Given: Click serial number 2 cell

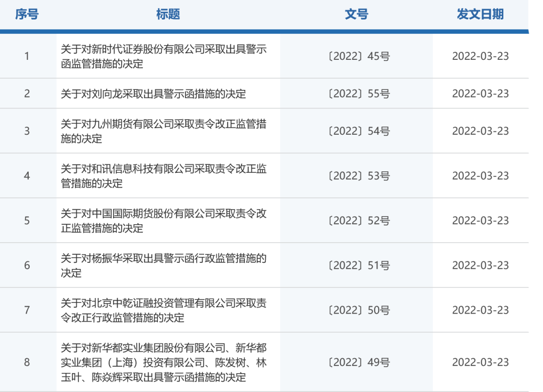Looking at the screenshot, I should 27,93.
